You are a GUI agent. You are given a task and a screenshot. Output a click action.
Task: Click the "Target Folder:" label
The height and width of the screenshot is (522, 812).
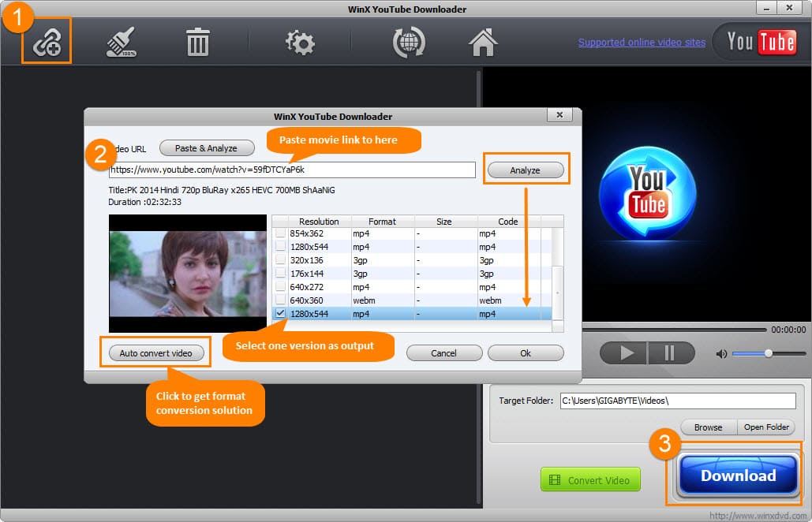(x=526, y=401)
